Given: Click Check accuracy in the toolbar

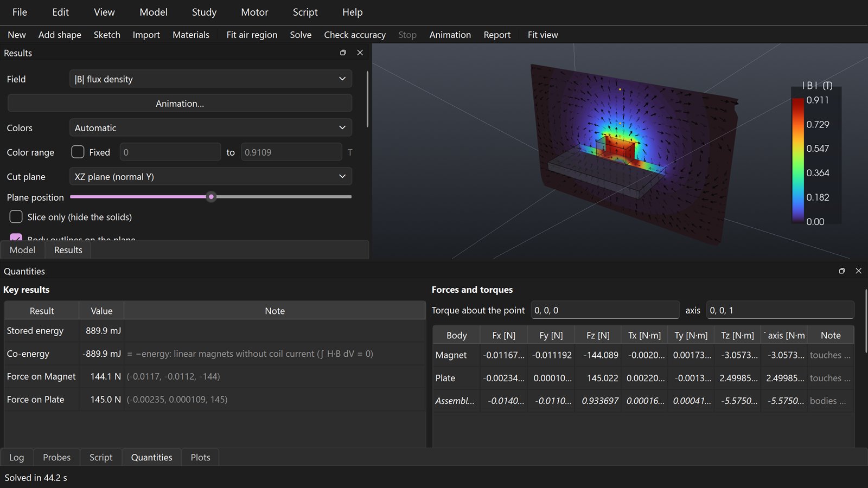Looking at the screenshot, I should pyautogui.click(x=355, y=35).
